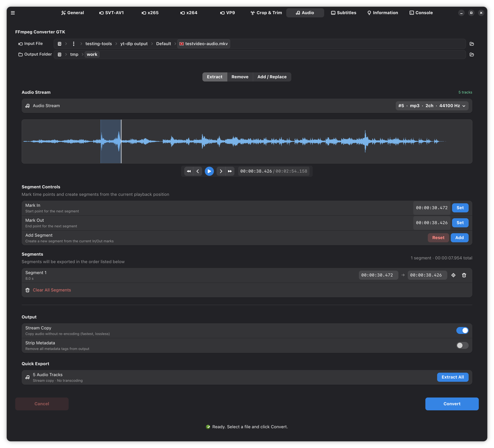This screenshot has width=494, height=448.
Task: Open the Console tab
Action: 421,13
